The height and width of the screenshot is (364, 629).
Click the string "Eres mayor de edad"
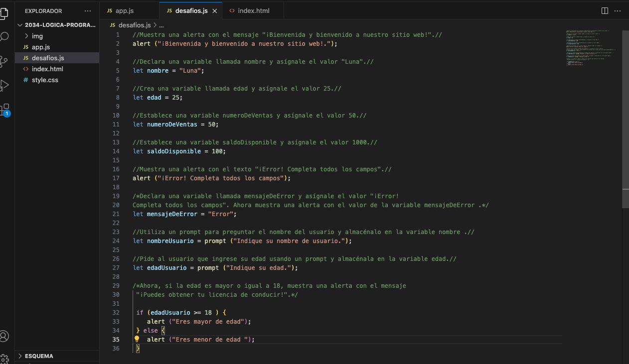pyautogui.click(x=208, y=322)
